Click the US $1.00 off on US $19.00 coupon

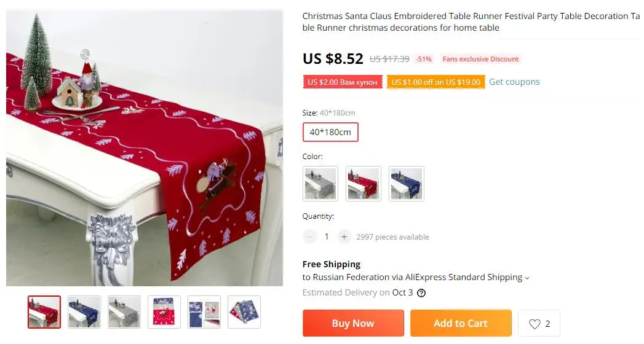(x=435, y=82)
